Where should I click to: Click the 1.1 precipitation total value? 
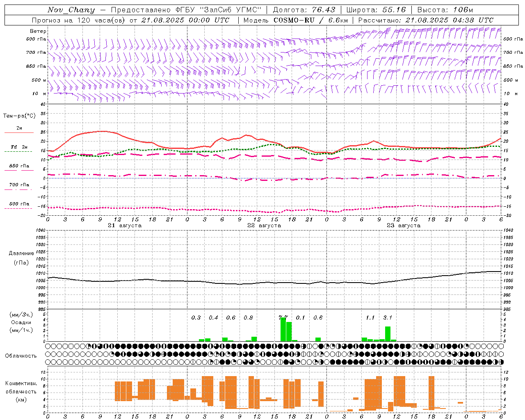coord(370,318)
